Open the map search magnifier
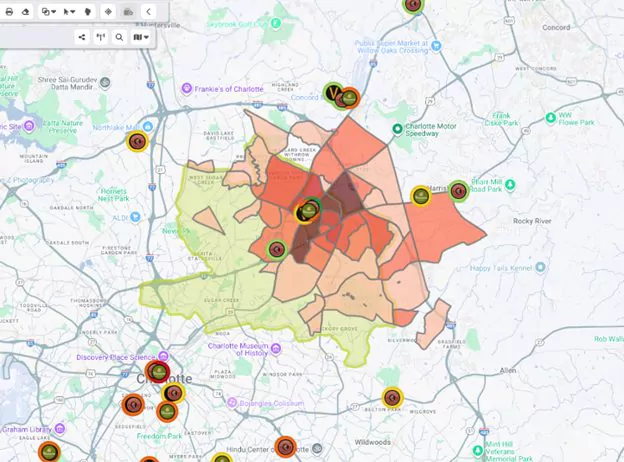Screen dimensions: 624x462 point(119,37)
